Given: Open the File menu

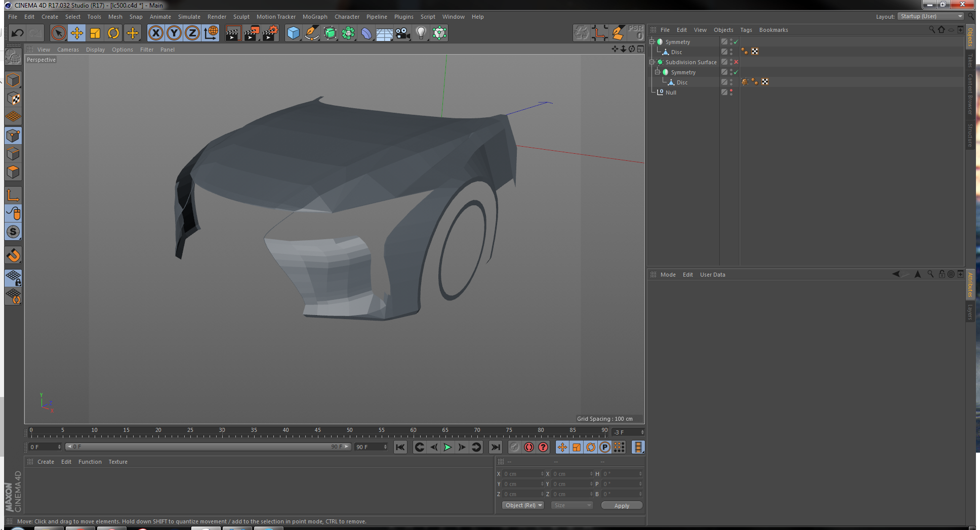Looking at the screenshot, I should coord(13,17).
